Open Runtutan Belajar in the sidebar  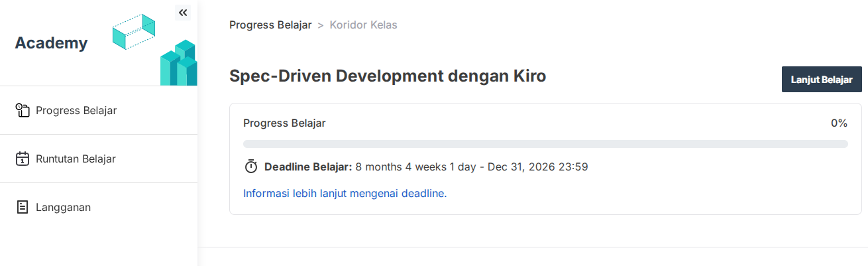tap(99, 159)
